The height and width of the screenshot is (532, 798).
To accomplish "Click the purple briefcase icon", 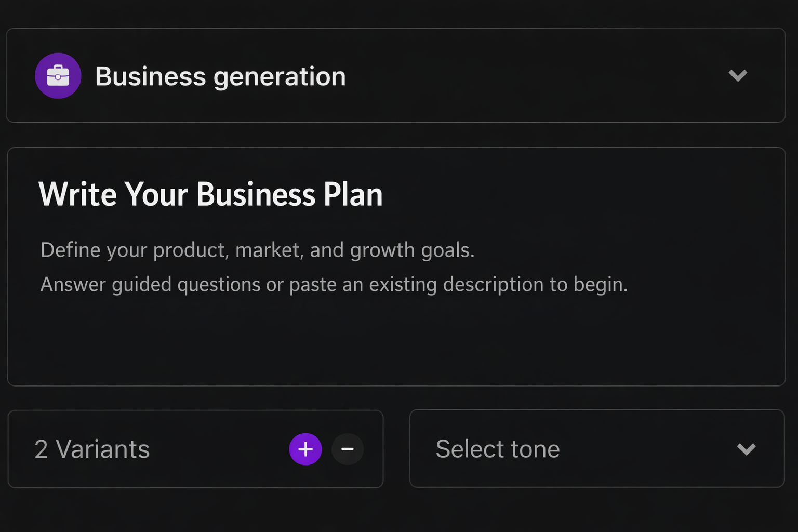I will (x=58, y=76).
